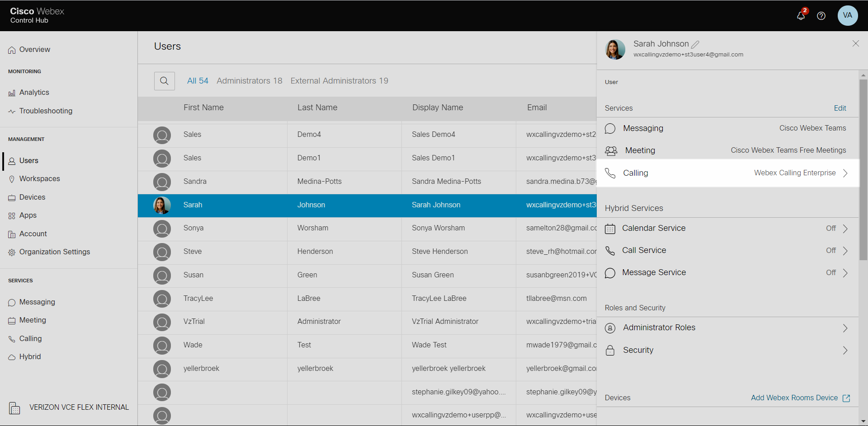Select the External Administrators 19 tab
The image size is (868, 426).
(339, 81)
